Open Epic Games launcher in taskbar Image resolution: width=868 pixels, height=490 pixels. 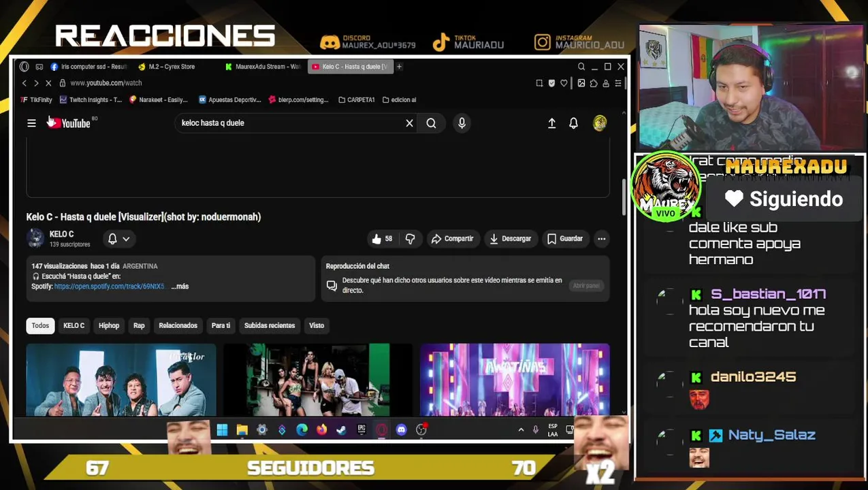click(x=361, y=429)
